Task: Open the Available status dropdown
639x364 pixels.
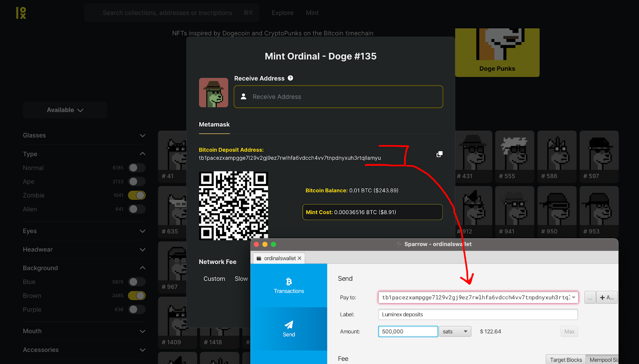Action: tap(65, 110)
